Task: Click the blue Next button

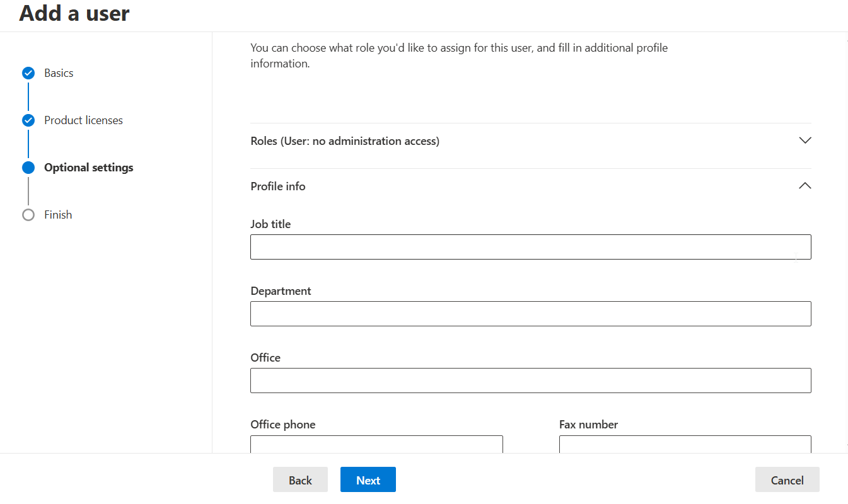Action: pyautogui.click(x=368, y=480)
